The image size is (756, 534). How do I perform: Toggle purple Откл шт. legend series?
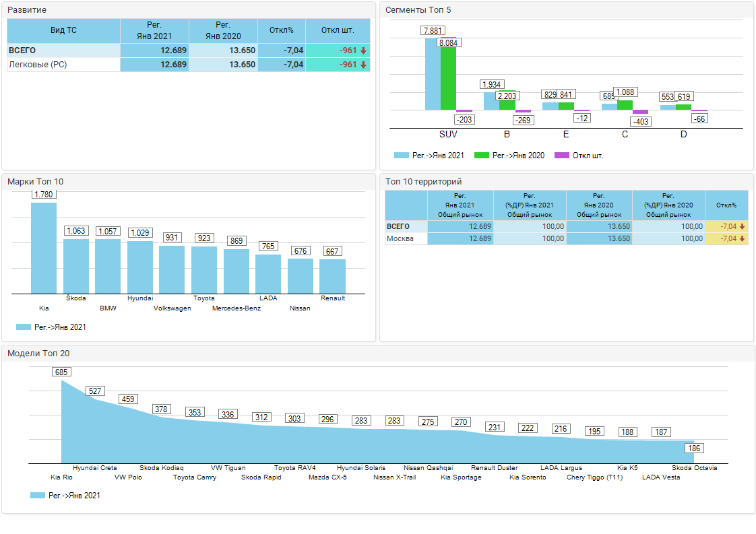[579, 156]
